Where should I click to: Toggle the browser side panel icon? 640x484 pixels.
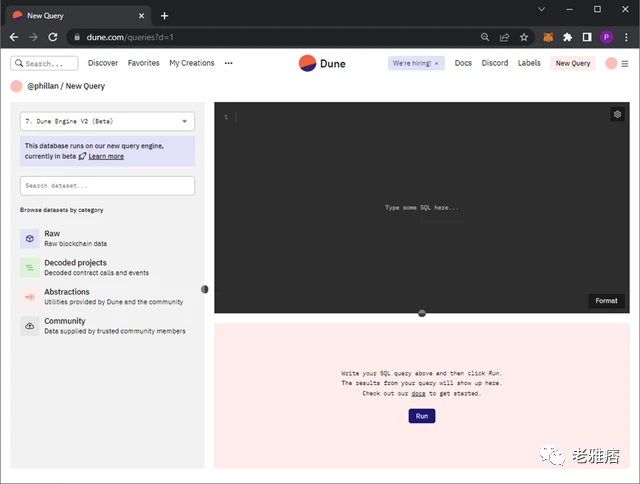coord(587,37)
